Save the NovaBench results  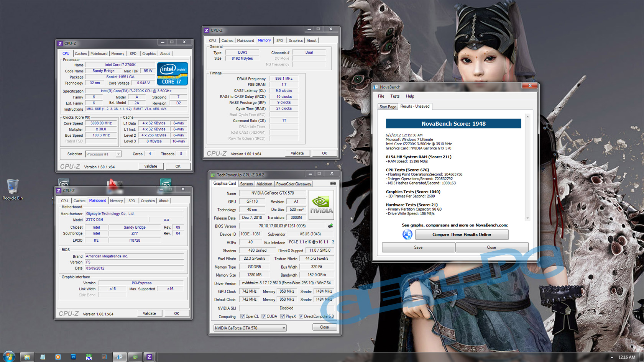pyautogui.click(x=418, y=247)
